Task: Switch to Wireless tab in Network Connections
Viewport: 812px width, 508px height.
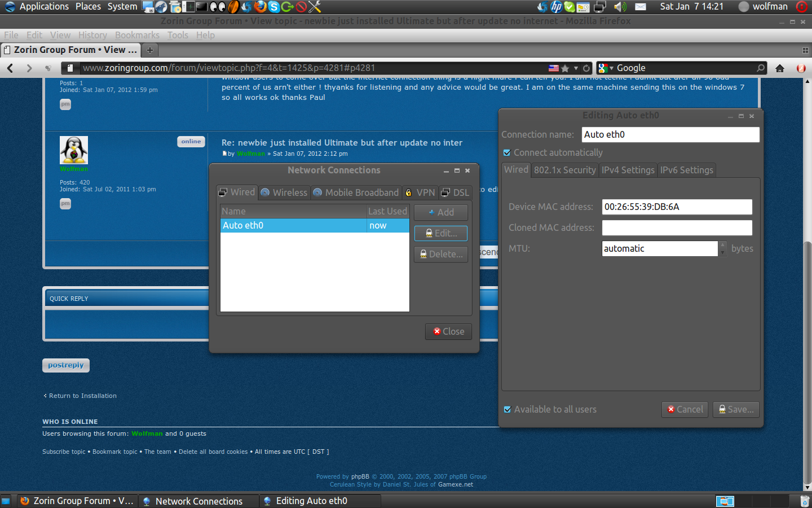Action: coord(284,192)
